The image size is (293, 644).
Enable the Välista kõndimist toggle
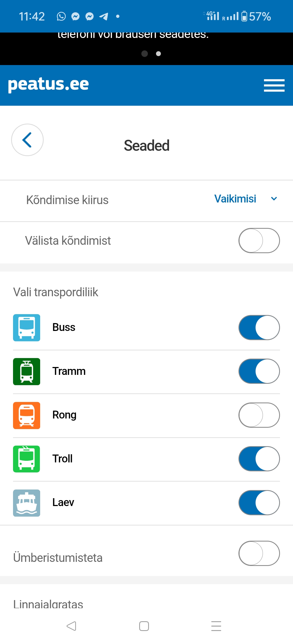[259, 241]
